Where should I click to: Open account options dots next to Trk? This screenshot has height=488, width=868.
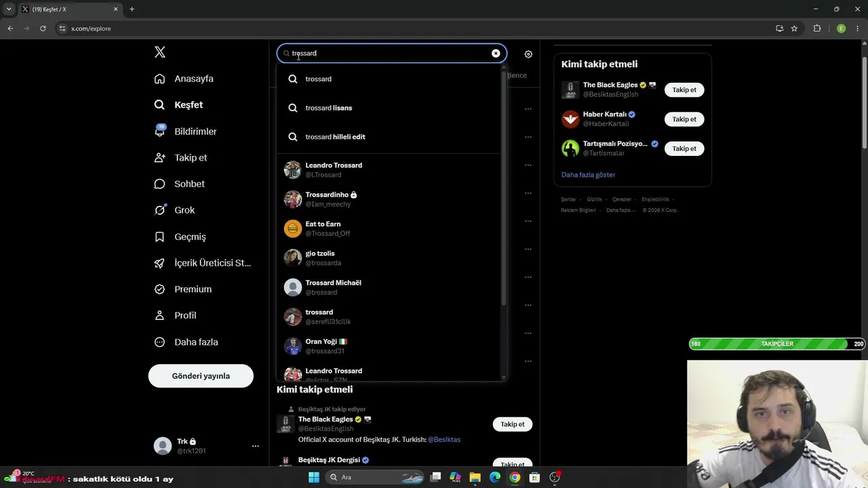[256, 446]
